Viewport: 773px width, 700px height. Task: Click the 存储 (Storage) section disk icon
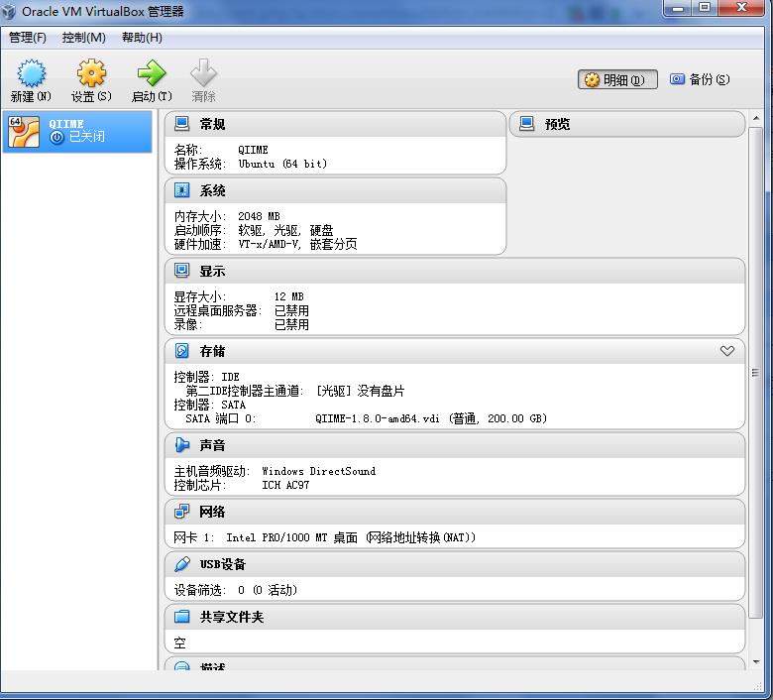[182, 351]
